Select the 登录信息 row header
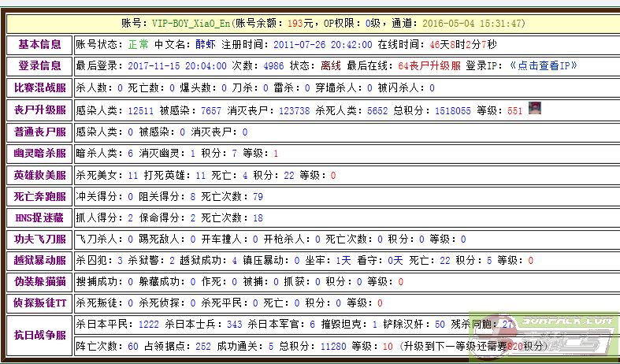620x364 pixels. 39,65
